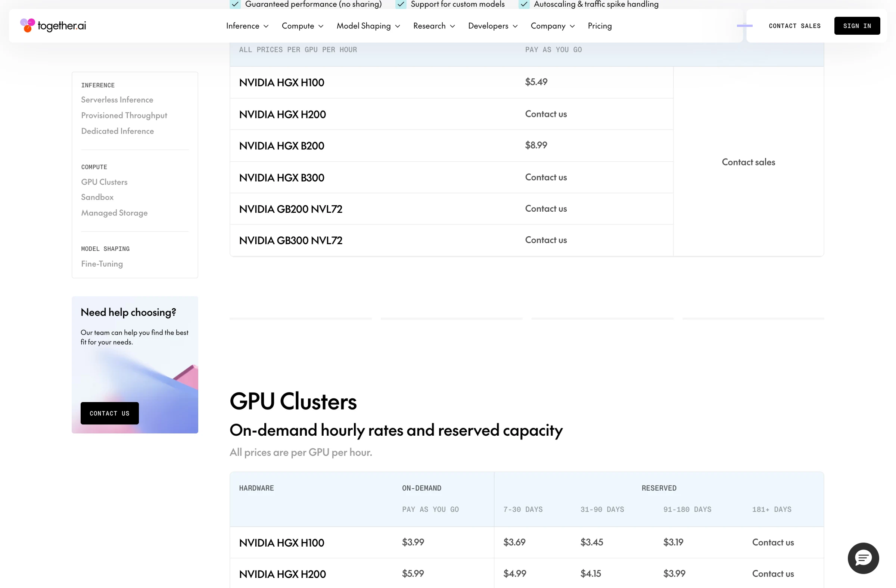
Task: Click the together.ai logo
Action: pos(53,26)
